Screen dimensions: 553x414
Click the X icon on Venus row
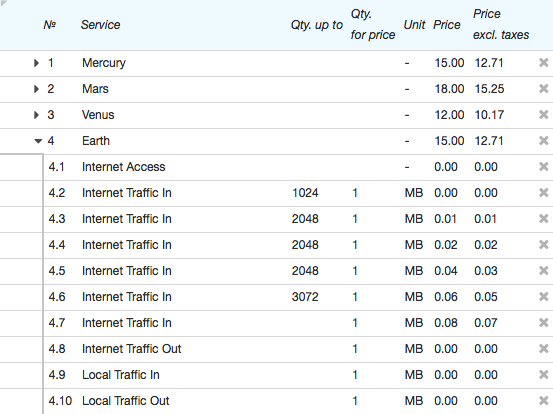click(x=543, y=115)
